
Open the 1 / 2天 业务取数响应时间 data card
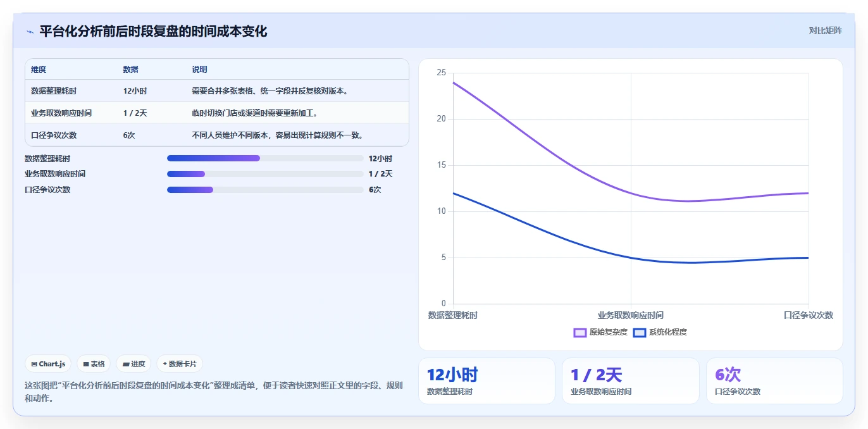pos(630,381)
